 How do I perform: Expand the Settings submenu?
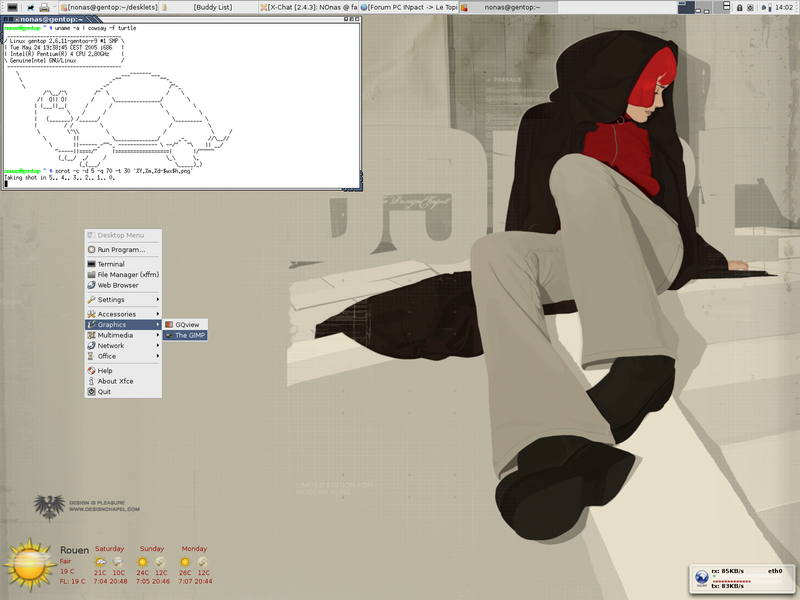coord(123,299)
